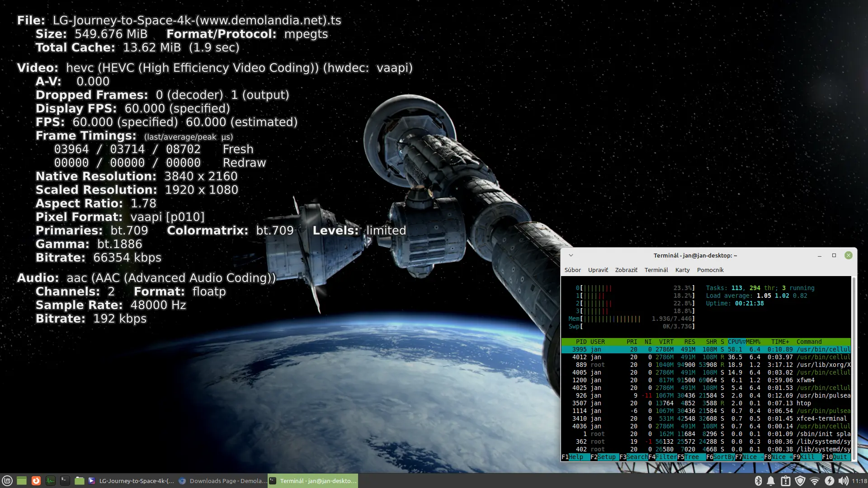The width and height of the screenshot is (868, 488).
Task: Sort htop by Command column header
Action: tap(809, 342)
